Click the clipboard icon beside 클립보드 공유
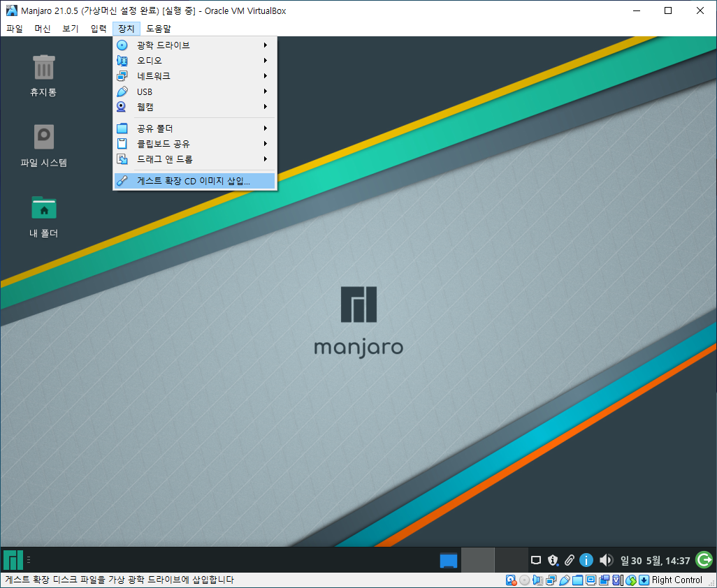Screen dimensions: 717x588 click(122, 143)
